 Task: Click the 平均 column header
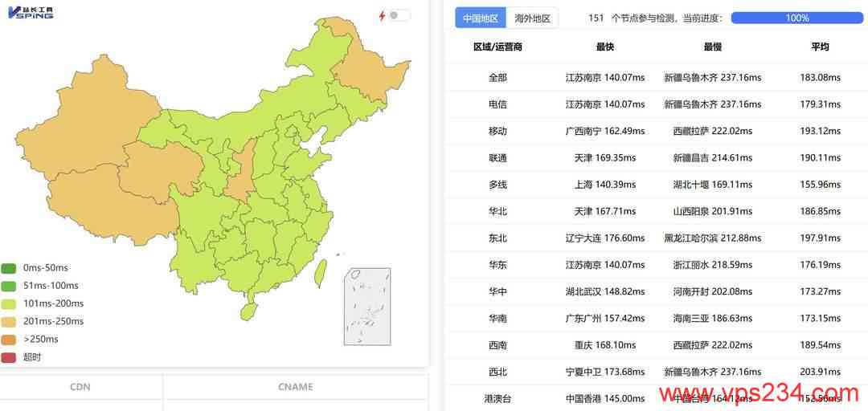[820, 47]
